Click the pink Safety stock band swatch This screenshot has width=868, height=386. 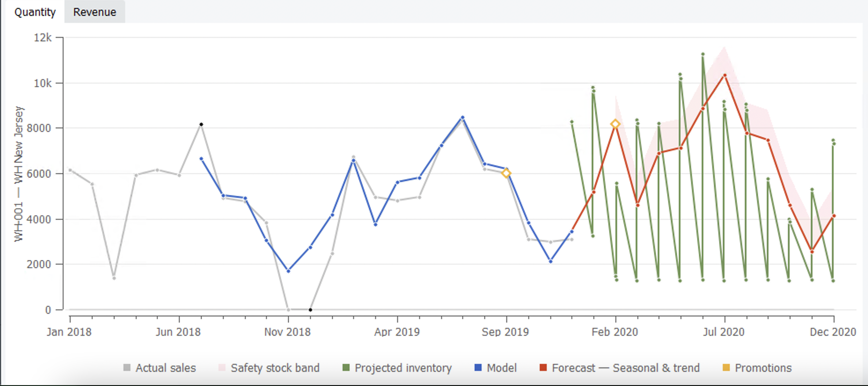222,368
